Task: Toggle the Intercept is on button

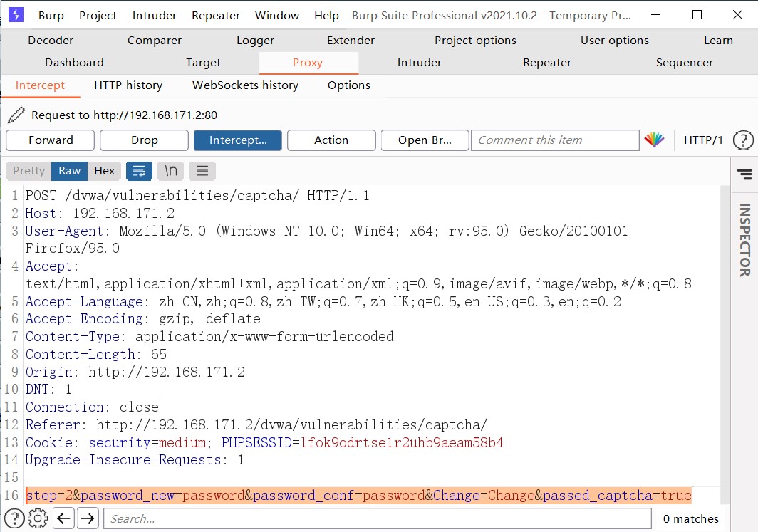Action: point(238,140)
